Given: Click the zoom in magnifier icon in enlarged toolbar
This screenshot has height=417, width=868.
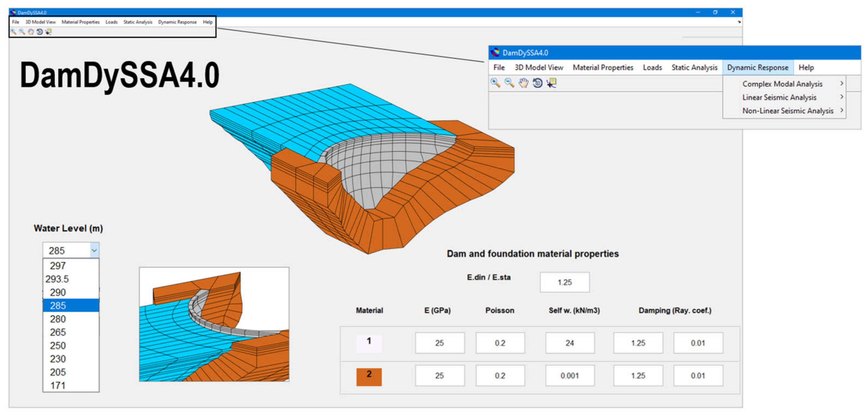Looking at the screenshot, I should point(495,82).
